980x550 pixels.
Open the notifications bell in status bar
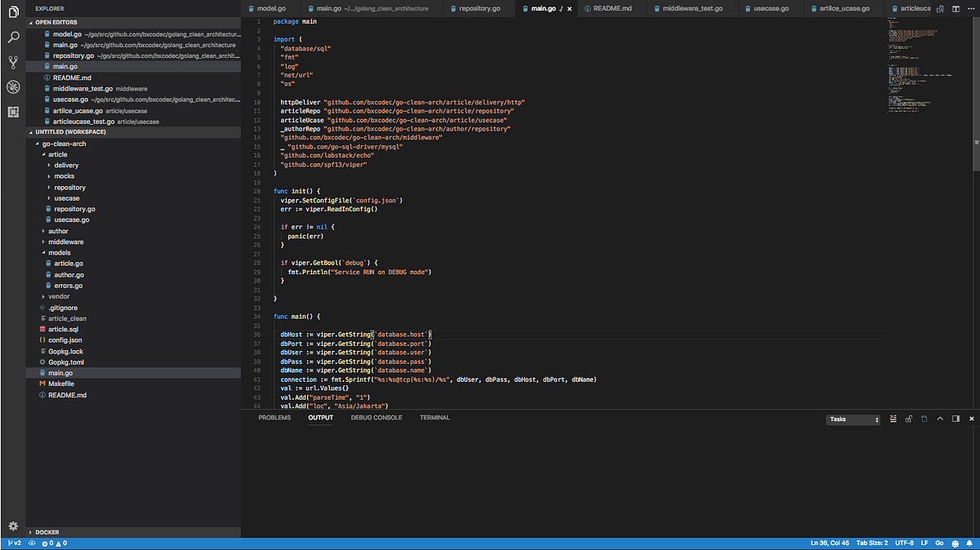coord(970,543)
